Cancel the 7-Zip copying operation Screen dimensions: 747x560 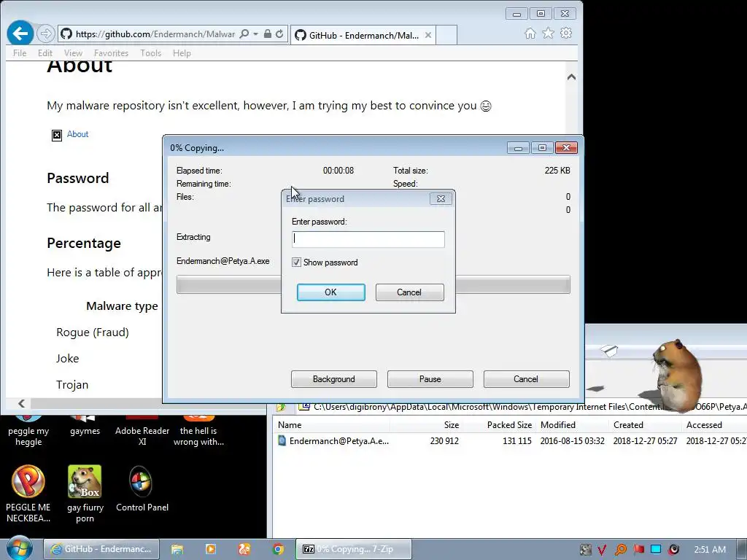click(526, 379)
